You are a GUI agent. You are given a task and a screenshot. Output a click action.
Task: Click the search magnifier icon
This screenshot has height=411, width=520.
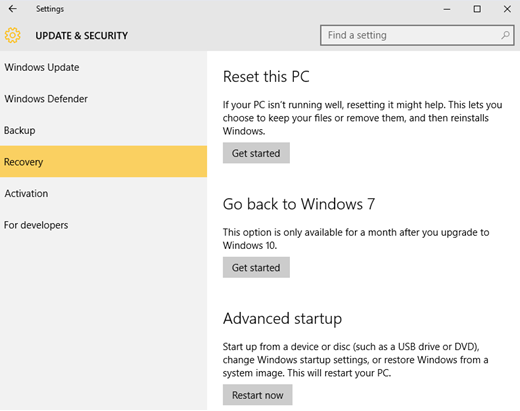(505, 35)
